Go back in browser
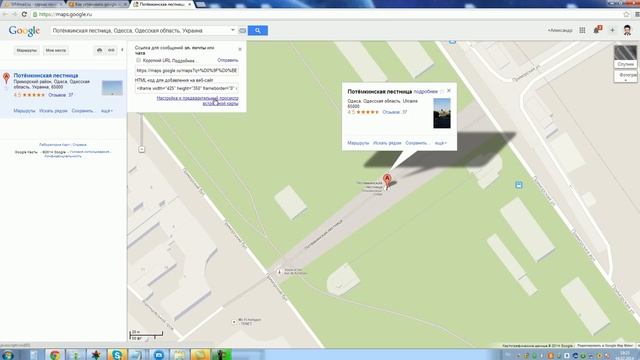640x360 pixels. [5, 14]
